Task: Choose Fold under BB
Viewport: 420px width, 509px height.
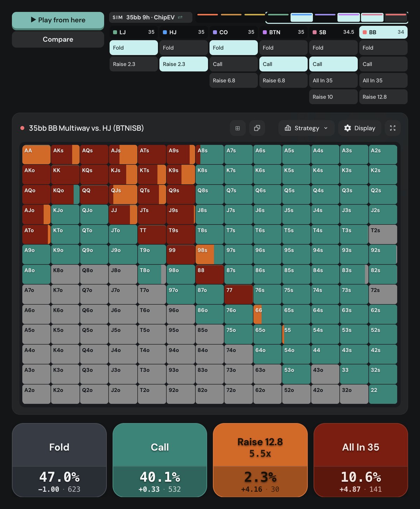Action: pos(383,48)
